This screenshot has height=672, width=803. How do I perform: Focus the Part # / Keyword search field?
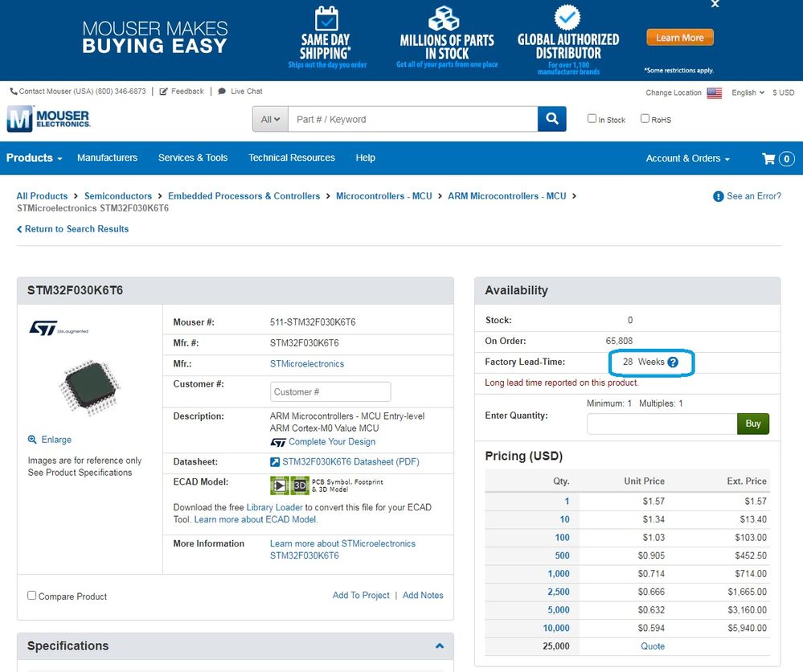(413, 119)
